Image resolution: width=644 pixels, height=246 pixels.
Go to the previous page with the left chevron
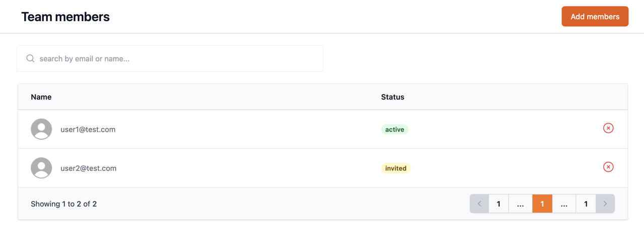479,204
